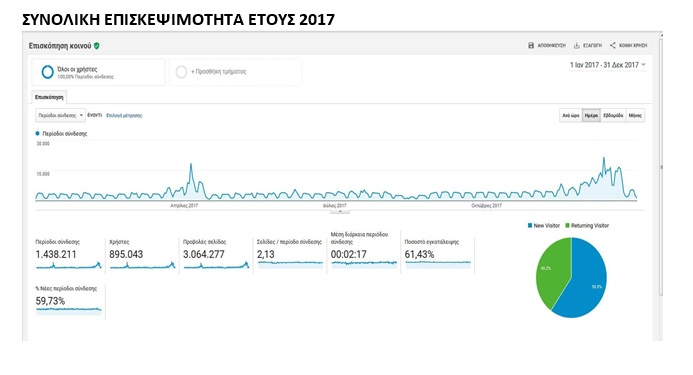
Task: Collapse chart using the small arrow handle
Action: pos(340,211)
